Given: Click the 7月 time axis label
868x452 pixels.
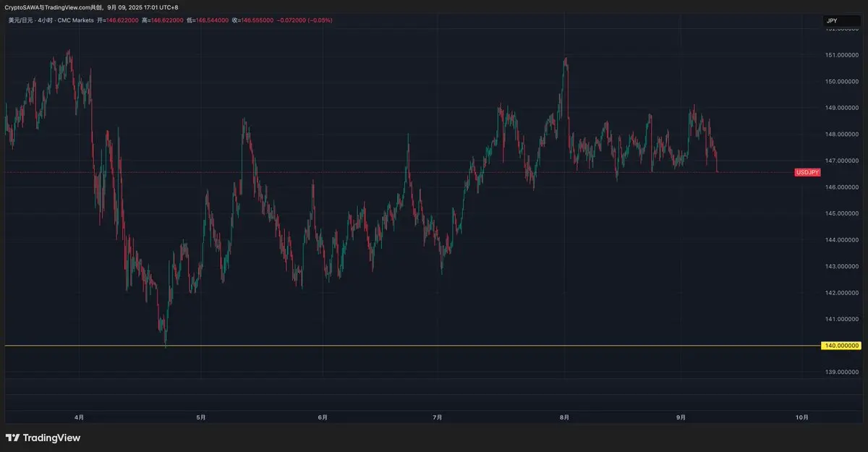Looking at the screenshot, I should tap(438, 417).
